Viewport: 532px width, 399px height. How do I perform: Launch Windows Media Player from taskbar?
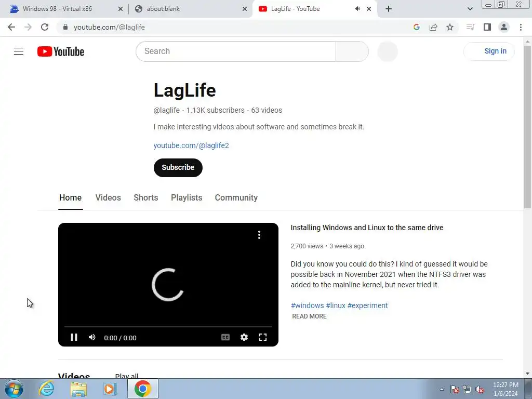(x=110, y=389)
